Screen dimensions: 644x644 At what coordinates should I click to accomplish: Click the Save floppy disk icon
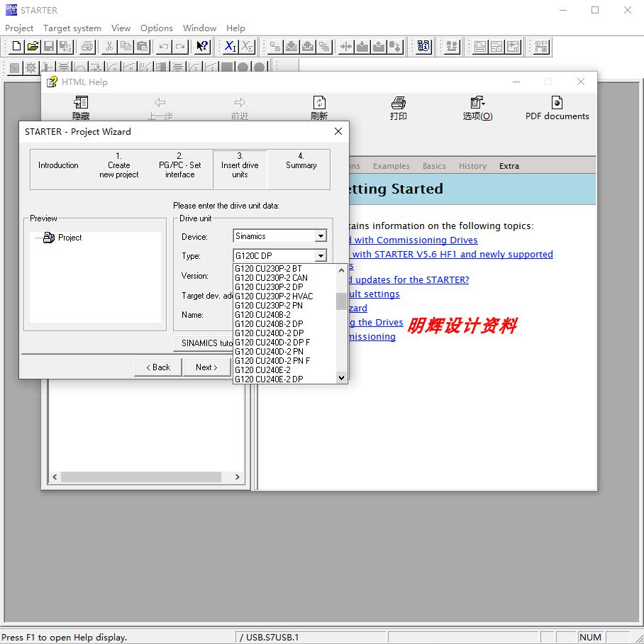(x=49, y=46)
